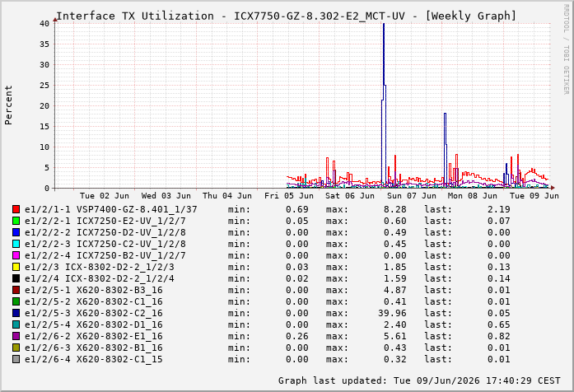Click the max value 39.96

pyautogui.click(x=392, y=313)
